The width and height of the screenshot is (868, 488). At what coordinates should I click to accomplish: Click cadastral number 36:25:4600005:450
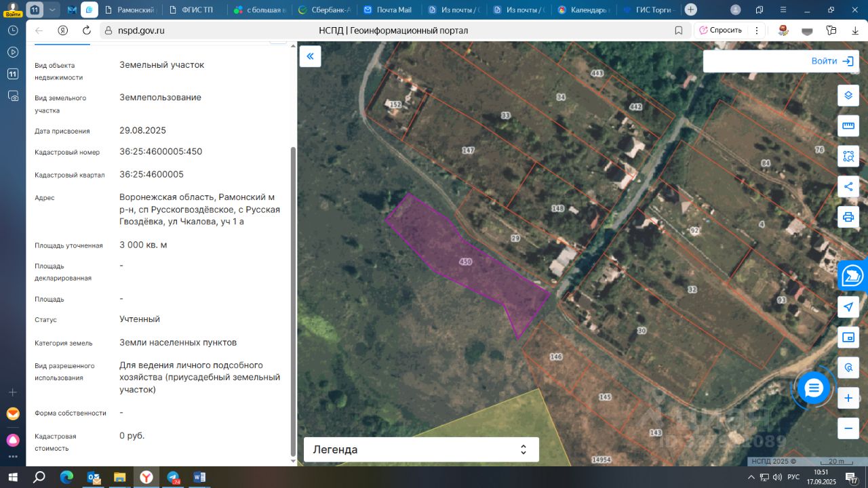pyautogui.click(x=161, y=151)
